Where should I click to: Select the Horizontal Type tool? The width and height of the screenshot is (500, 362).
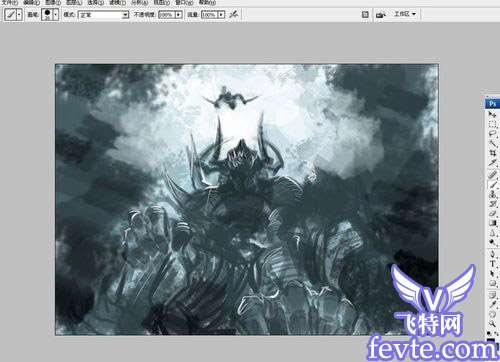tap(492, 264)
